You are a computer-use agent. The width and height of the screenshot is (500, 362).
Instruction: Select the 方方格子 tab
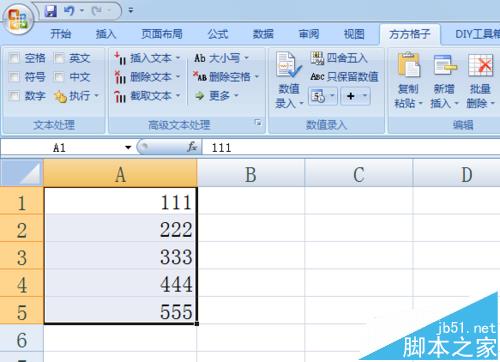[x=410, y=34]
